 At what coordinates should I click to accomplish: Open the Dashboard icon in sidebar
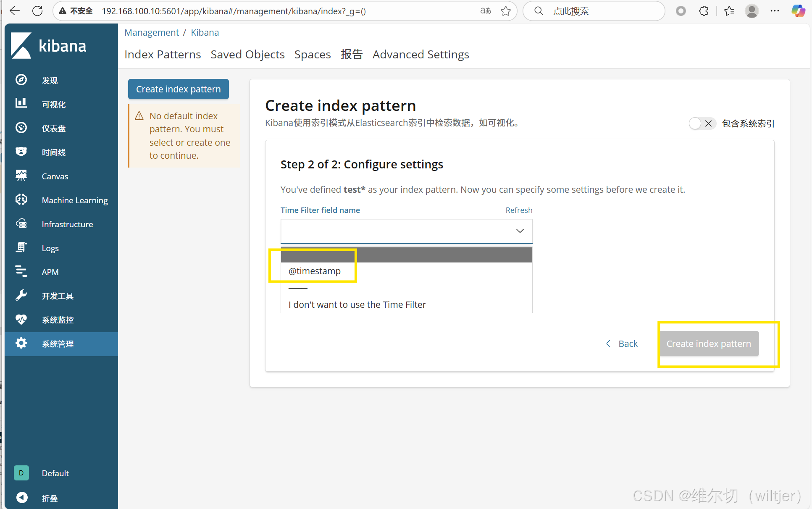[21, 128]
